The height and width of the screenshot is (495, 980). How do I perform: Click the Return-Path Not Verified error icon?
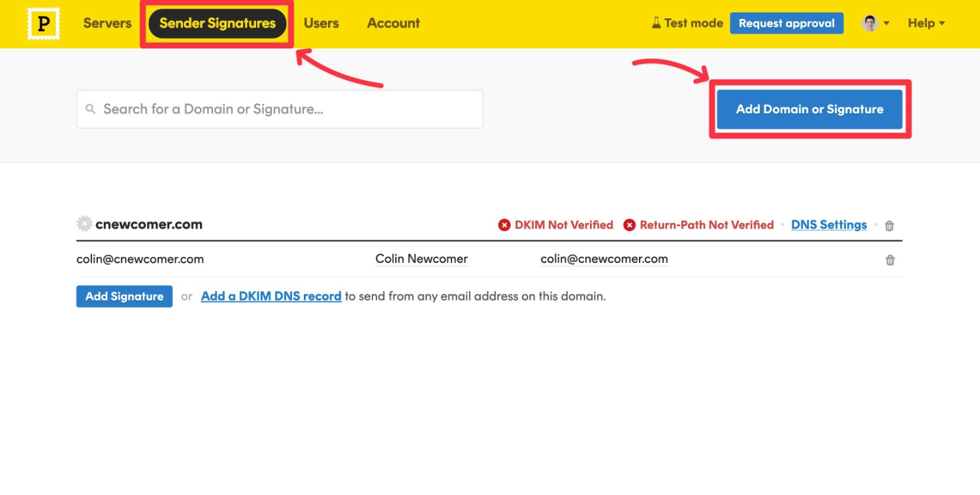[629, 225]
